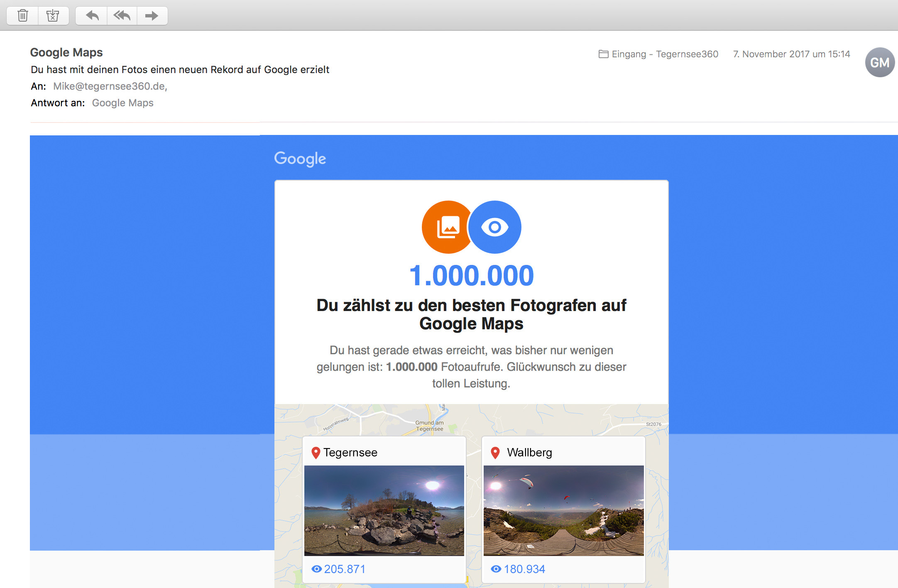Image resolution: width=898 pixels, height=588 pixels.
Task: Click the move to junk icon
Action: click(x=53, y=16)
